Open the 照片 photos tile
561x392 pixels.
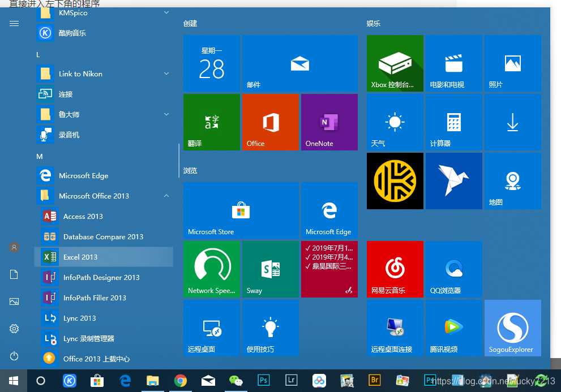pos(513,63)
